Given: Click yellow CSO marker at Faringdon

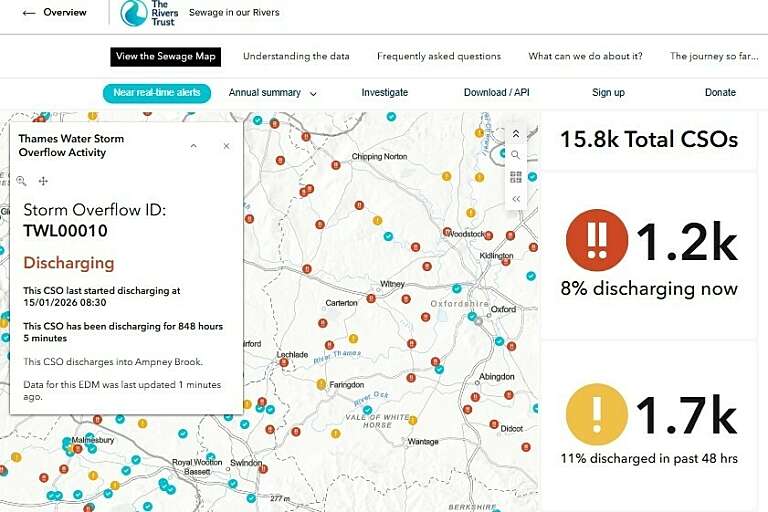Looking at the screenshot, I should click(x=321, y=384).
